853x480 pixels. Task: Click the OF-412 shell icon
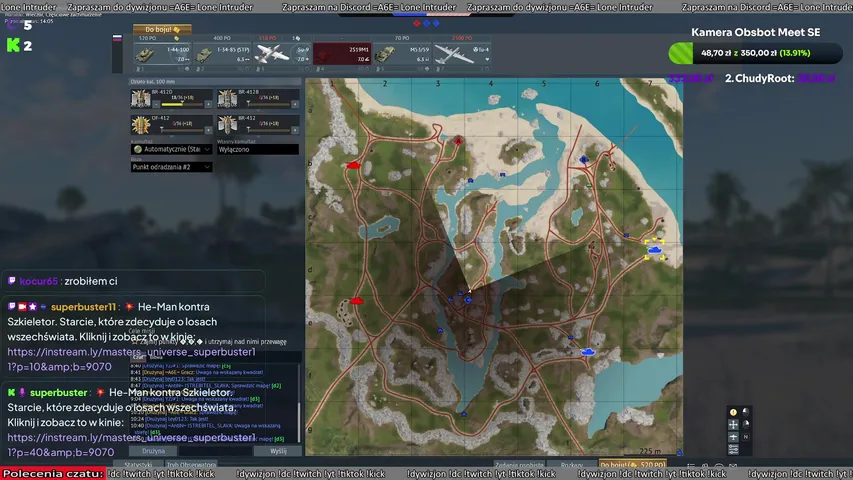click(140, 125)
